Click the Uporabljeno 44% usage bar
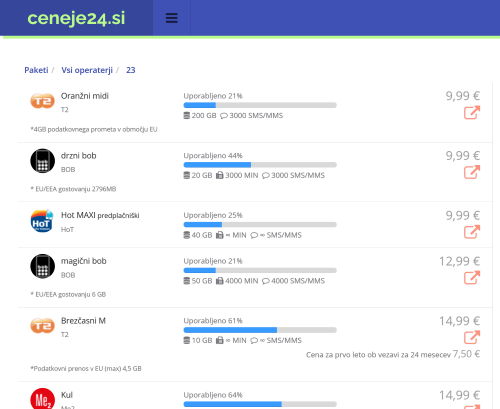 (x=260, y=165)
